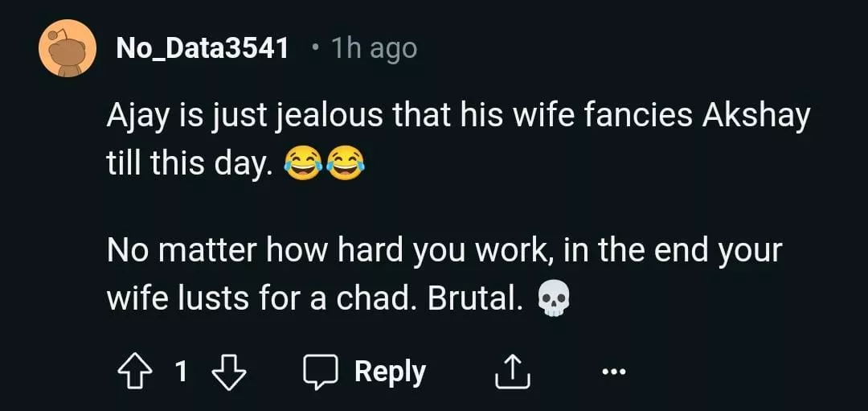Image resolution: width=868 pixels, height=411 pixels.
Task: Click the word "jealous" in the comment
Action: 330,117
